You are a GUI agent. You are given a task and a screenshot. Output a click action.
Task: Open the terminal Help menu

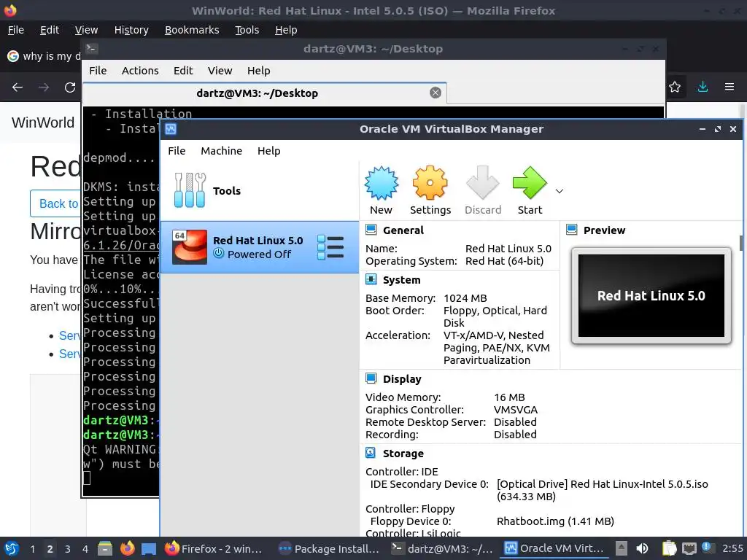(259, 71)
